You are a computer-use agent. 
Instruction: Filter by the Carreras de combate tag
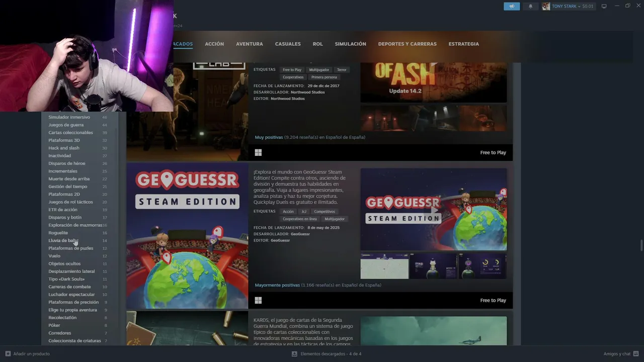69,287
